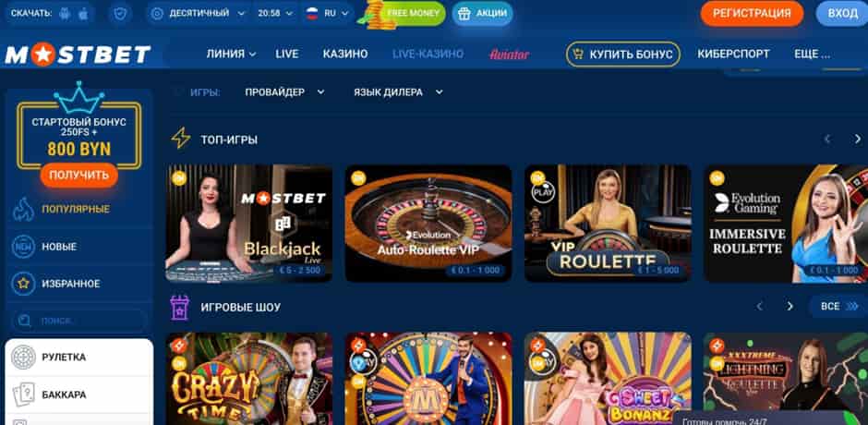This screenshot has height=425, width=868.
Task: Click the Popular flame icon
Action: 23,210
